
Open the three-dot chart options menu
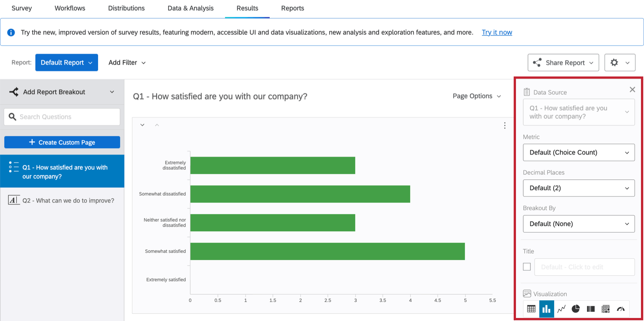505,126
